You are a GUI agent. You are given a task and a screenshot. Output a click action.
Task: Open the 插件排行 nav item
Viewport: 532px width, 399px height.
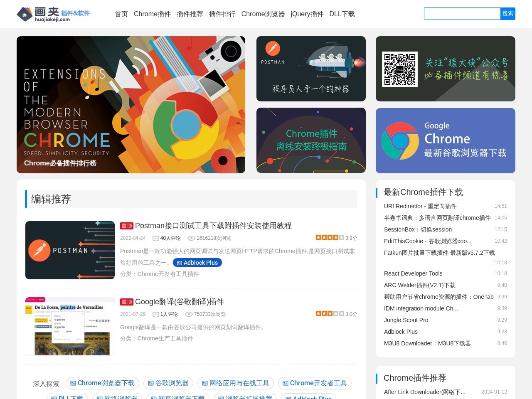tap(222, 14)
